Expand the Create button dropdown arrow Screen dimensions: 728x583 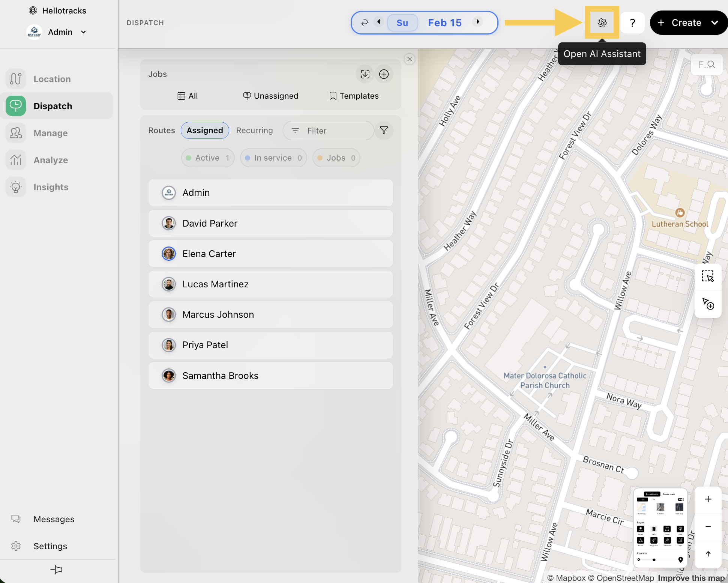point(714,23)
